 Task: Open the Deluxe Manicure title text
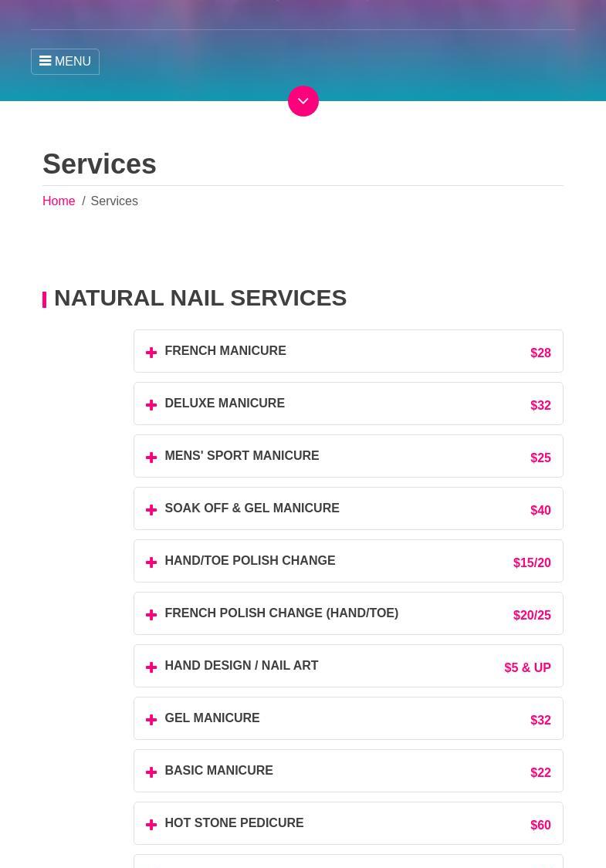[224, 403]
